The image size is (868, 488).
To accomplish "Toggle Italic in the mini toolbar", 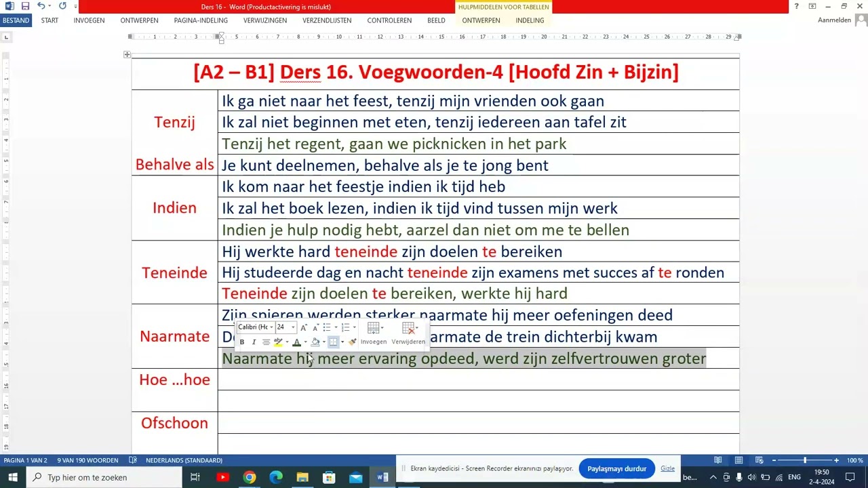I will [x=254, y=342].
